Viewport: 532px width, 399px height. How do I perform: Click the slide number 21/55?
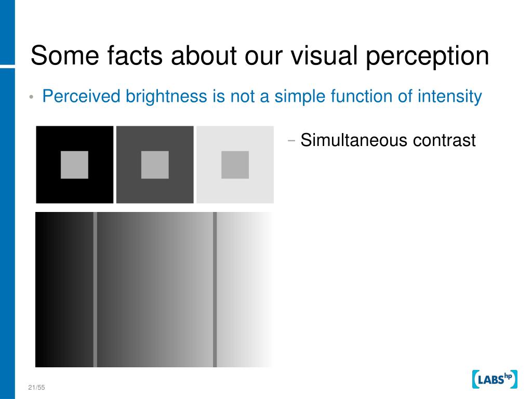click(36, 387)
